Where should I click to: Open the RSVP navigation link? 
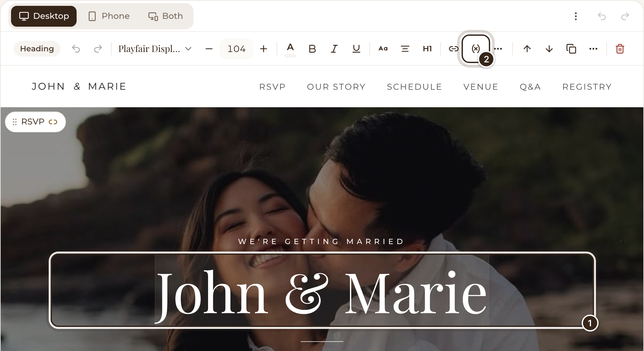[272, 87]
